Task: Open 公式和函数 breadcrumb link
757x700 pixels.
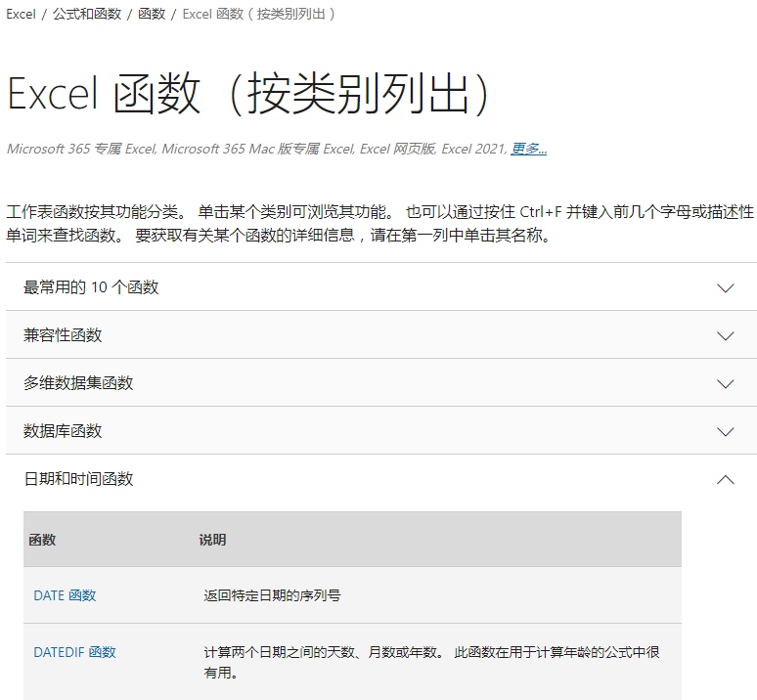Action: 87,15
